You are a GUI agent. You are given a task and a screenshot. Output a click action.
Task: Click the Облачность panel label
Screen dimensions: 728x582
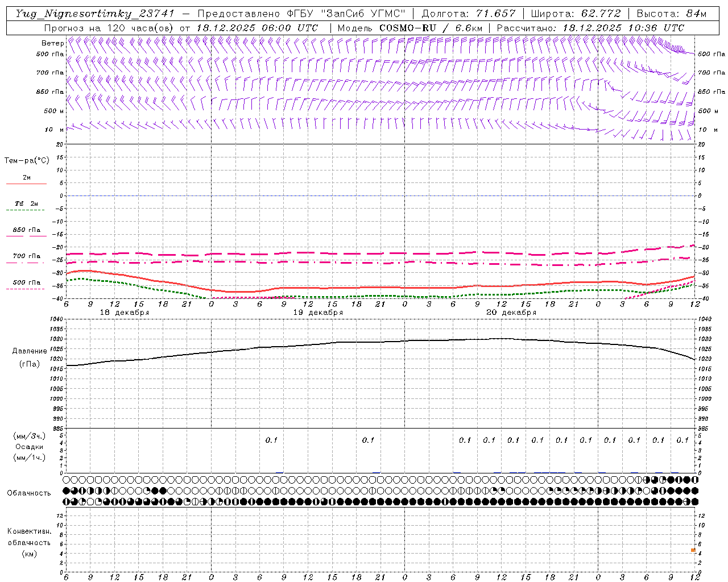click(29, 493)
